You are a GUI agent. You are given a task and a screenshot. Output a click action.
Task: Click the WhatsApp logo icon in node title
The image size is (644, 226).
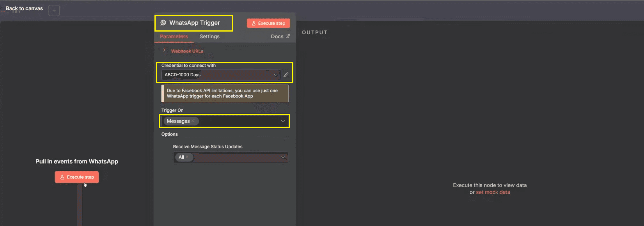tap(163, 23)
